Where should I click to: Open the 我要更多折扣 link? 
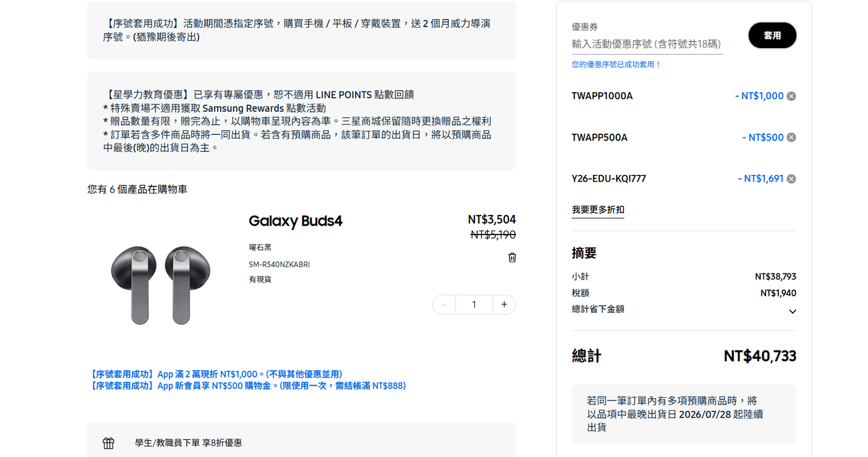[598, 210]
